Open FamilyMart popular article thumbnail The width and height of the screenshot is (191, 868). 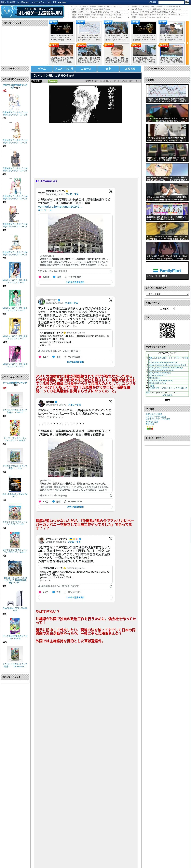[x=167, y=270]
